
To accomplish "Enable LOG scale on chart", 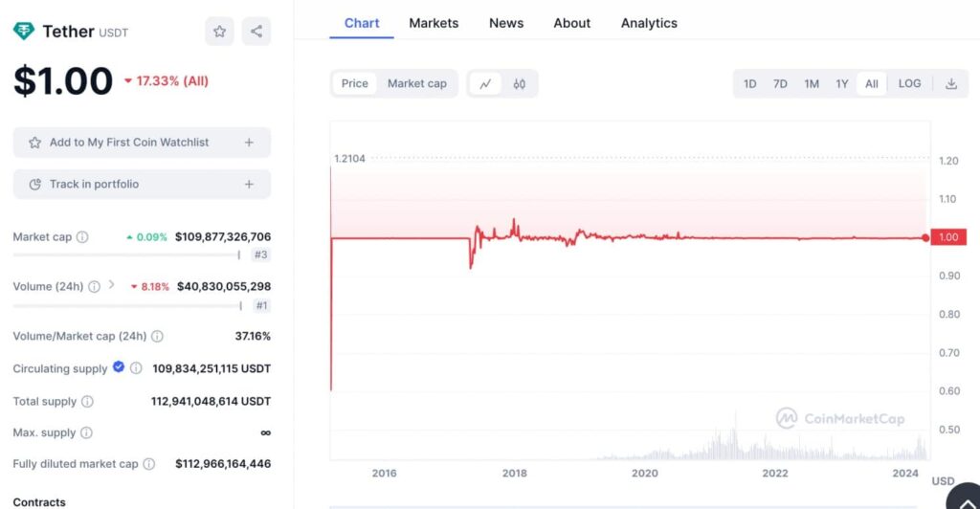I will [909, 84].
